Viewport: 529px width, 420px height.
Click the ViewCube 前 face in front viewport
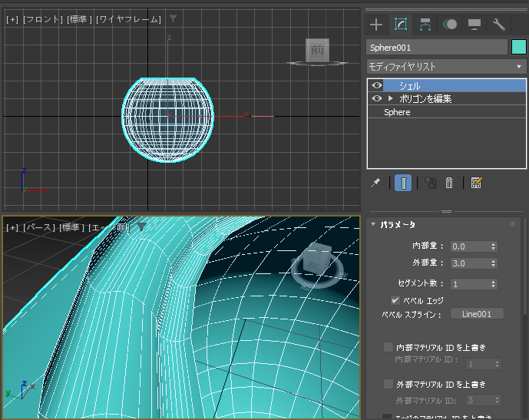(x=317, y=50)
